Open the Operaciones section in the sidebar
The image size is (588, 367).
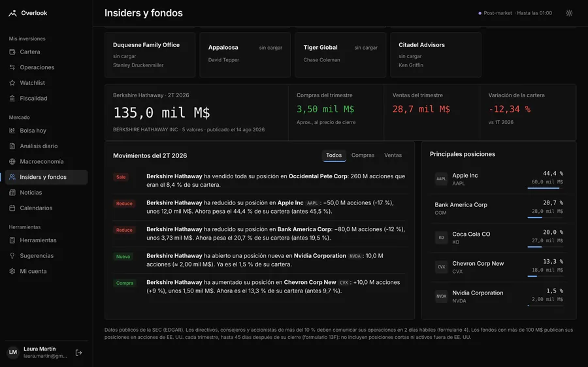(46, 67)
